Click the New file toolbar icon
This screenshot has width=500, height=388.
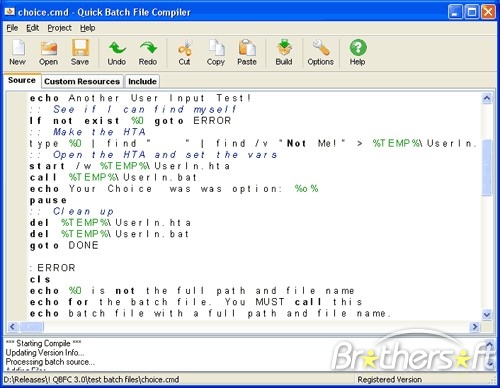click(x=18, y=52)
